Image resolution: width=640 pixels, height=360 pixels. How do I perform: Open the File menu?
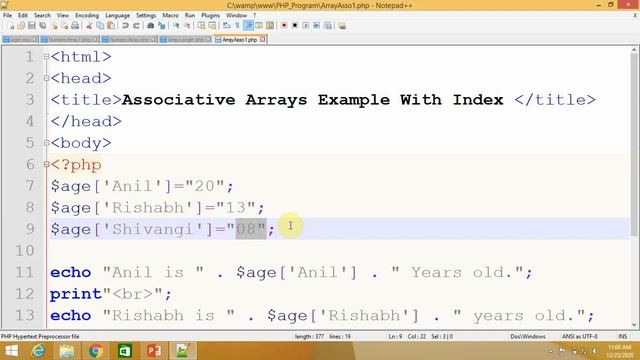pyautogui.click(x=7, y=16)
